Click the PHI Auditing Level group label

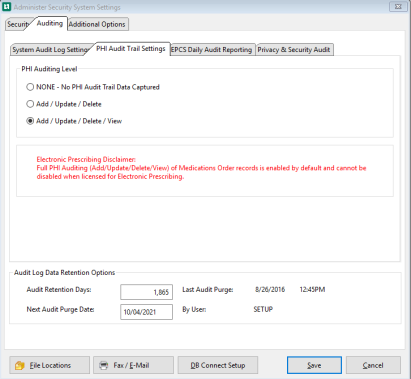pyautogui.click(x=49, y=69)
